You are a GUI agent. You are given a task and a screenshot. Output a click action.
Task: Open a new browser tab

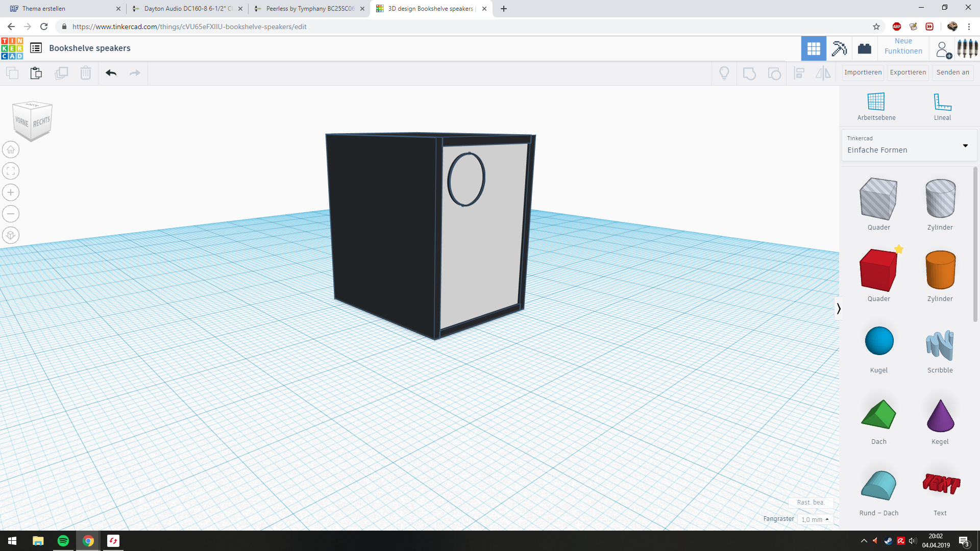(504, 9)
